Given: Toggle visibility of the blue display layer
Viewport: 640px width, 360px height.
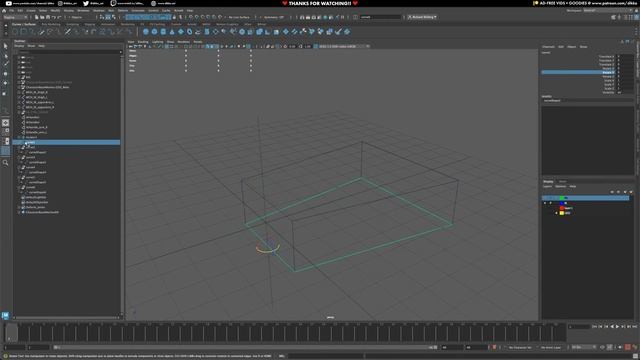Looking at the screenshot, I should coord(545,203).
